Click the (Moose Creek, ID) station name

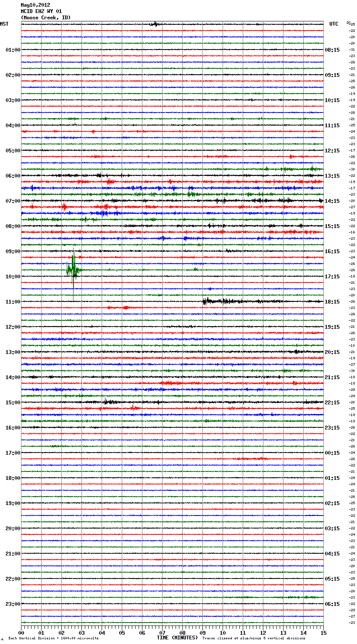46,18
